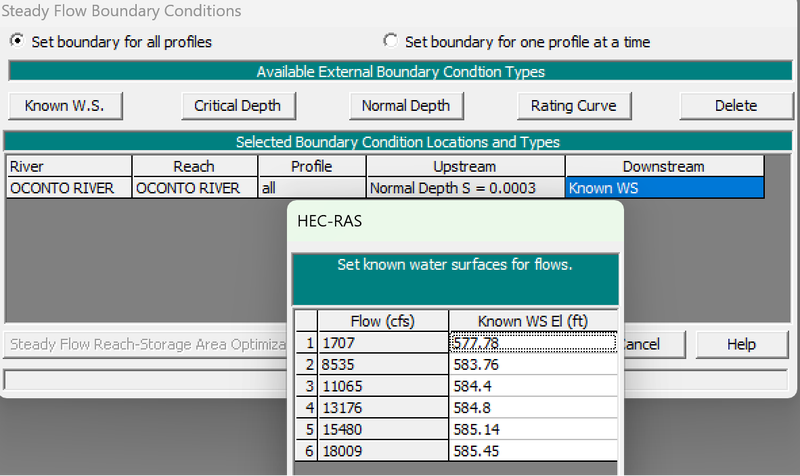The height and width of the screenshot is (476, 800).
Task: Select the Downstream Known WS cell
Action: 664,187
